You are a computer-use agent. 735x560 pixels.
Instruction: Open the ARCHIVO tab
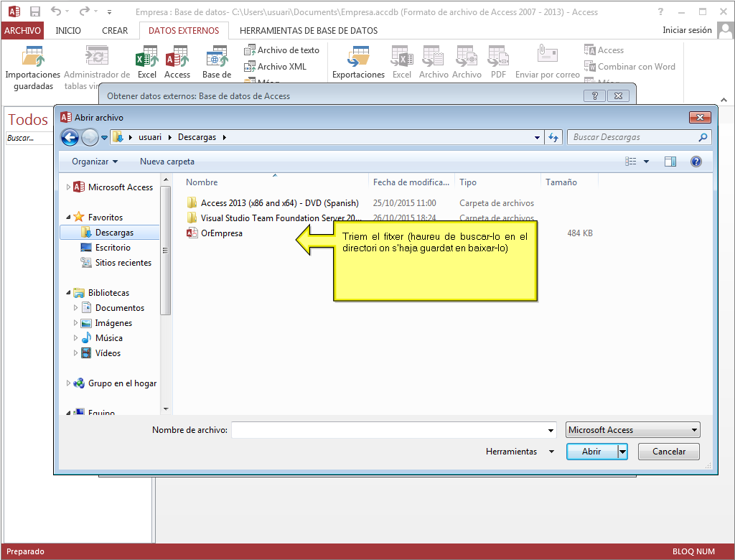(x=22, y=30)
